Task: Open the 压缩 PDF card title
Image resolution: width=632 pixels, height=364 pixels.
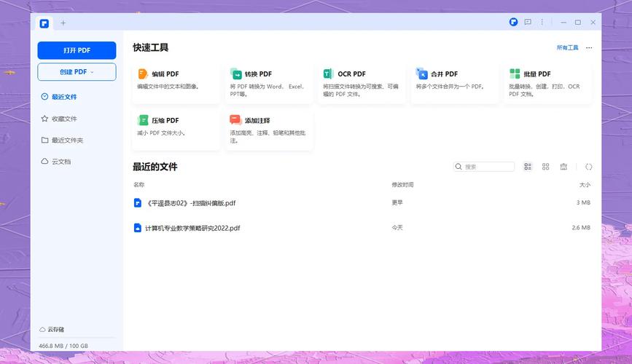Action: point(165,120)
